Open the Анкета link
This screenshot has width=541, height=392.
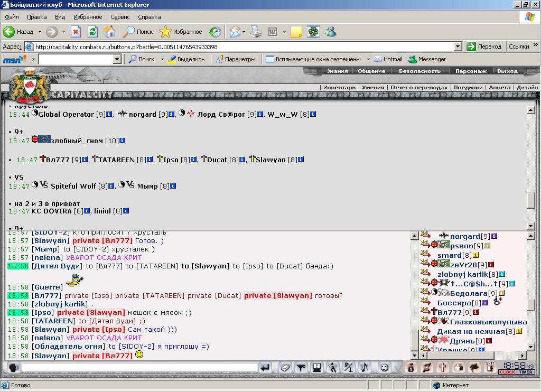tap(499, 88)
